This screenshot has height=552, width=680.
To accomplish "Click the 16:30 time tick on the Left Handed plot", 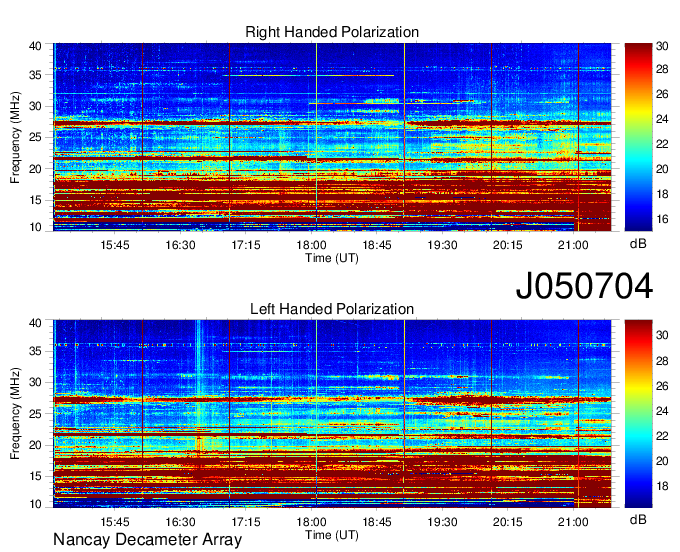I will pos(180,522).
